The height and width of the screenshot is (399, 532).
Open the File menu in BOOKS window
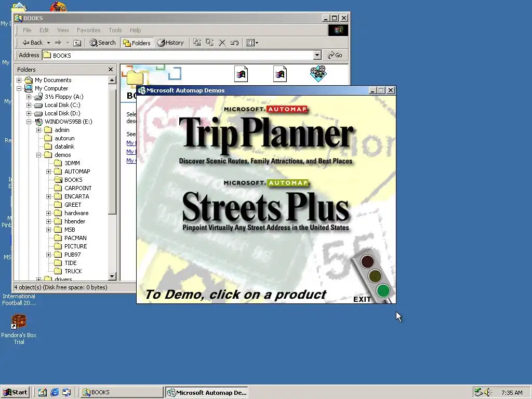click(x=27, y=30)
